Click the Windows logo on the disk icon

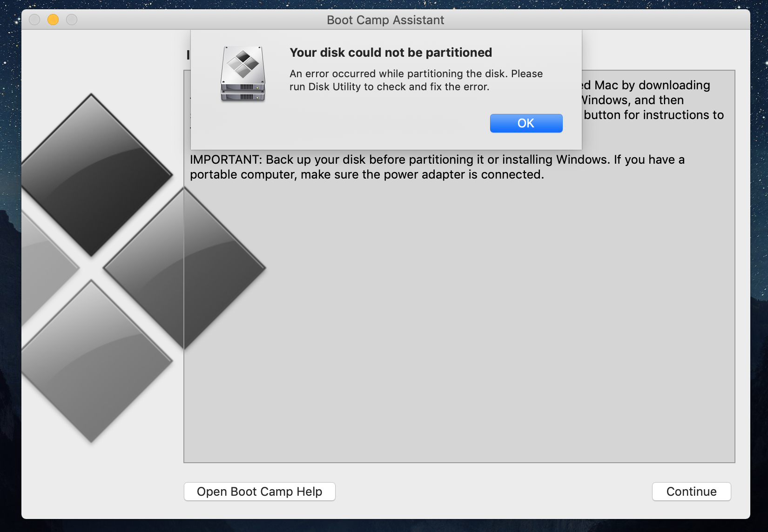click(x=243, y=64)
